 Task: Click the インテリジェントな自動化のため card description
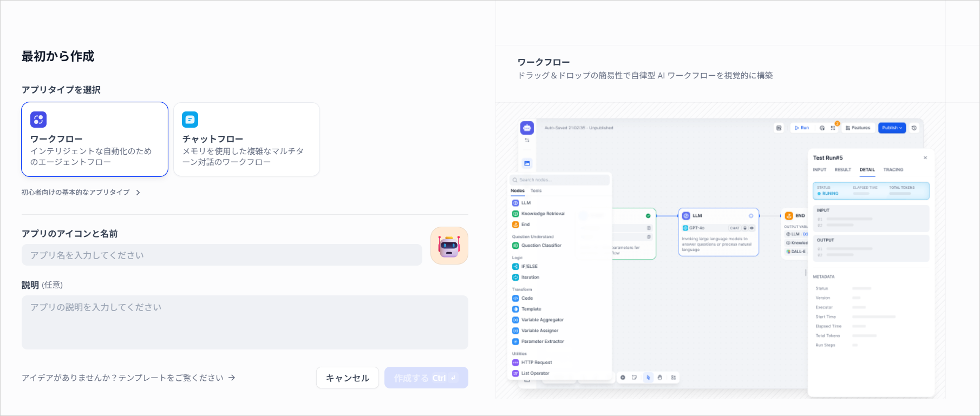[x=91, y=156]
